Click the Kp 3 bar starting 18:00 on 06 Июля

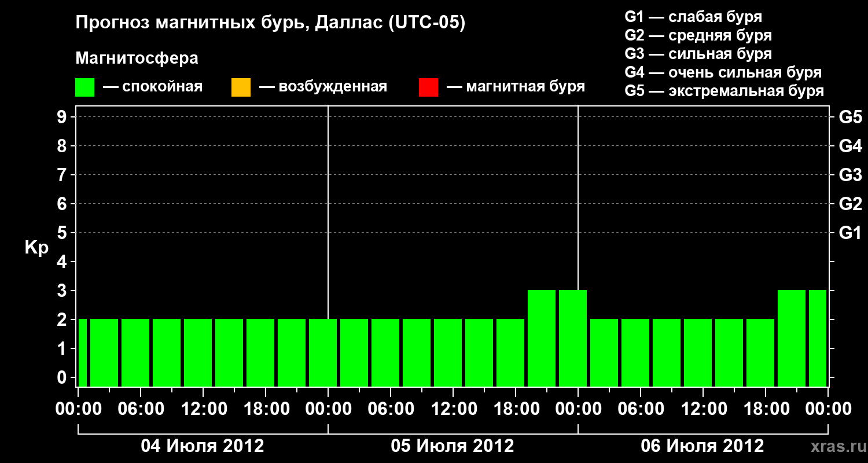792,338
